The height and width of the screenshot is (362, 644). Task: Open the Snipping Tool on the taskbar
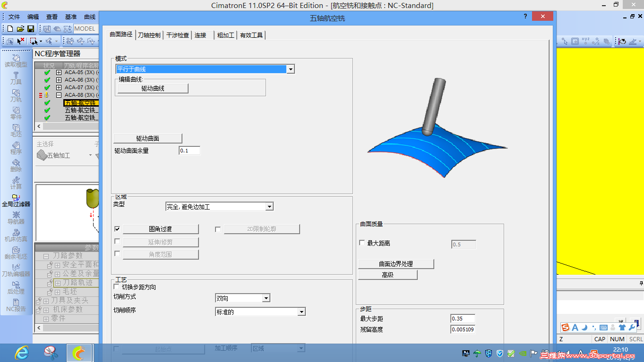[51, 352]
